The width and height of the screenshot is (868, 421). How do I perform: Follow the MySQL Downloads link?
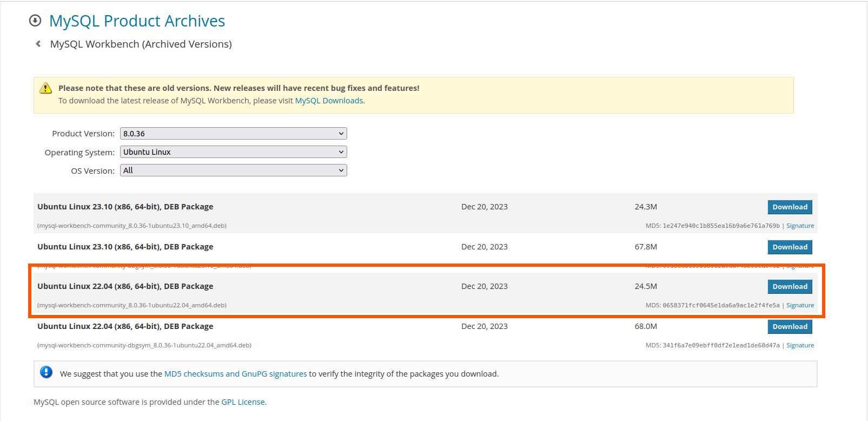pyautogui.click(x=329, y=101)
